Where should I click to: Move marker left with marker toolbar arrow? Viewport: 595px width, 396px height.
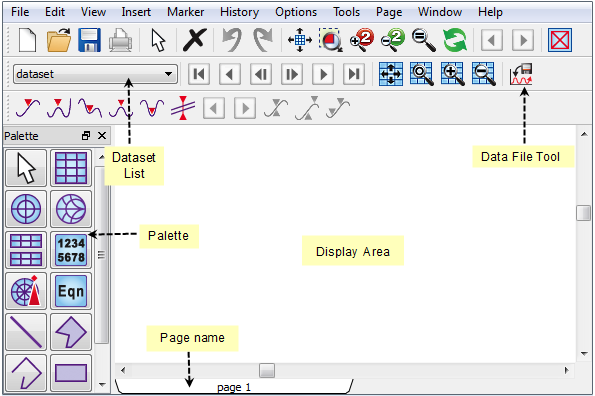(214, 108)
